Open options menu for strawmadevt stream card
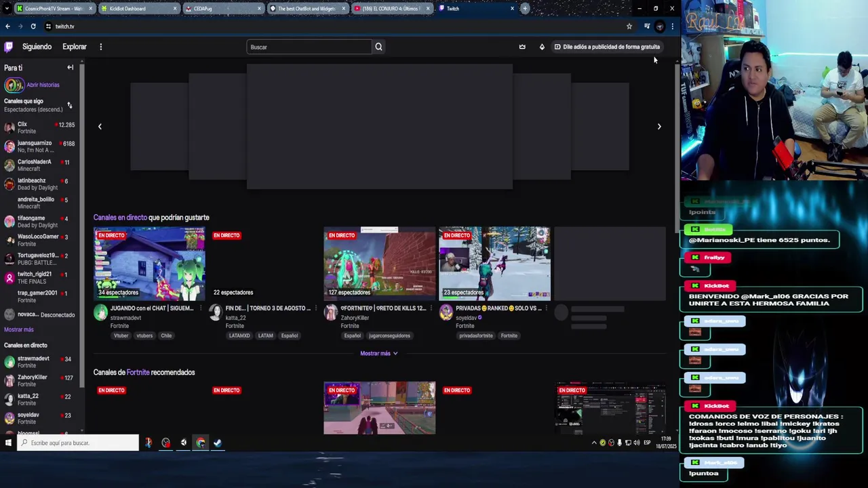The height and width of the screenshot is (488, 868). [x=200, y=308]
